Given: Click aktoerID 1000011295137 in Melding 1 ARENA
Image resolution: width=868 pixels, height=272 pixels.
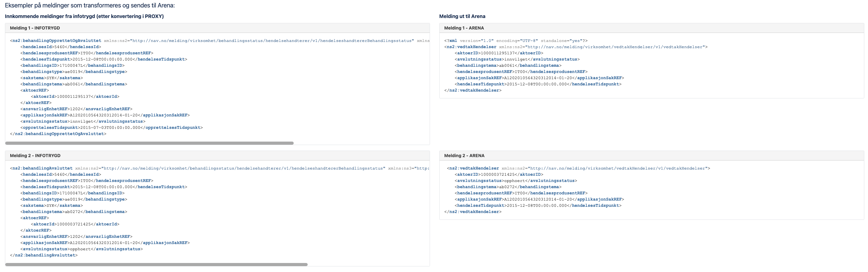Looking at the screenshot, I should tap(499, 53).
